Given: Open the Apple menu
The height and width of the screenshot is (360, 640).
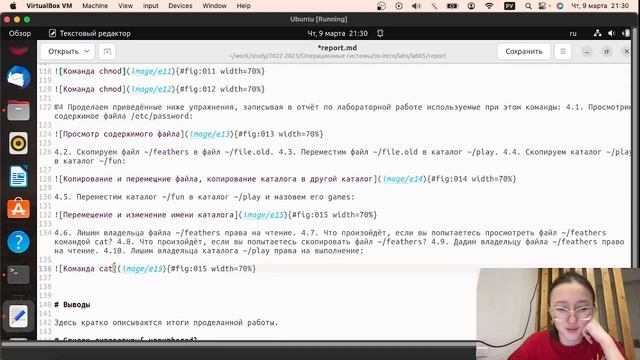Looking at the screenshot, I should [x=13, y=6].
